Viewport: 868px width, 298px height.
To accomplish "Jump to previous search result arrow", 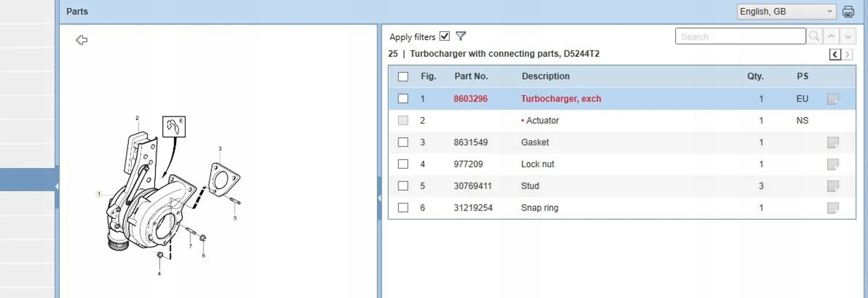I will (831, 36).
